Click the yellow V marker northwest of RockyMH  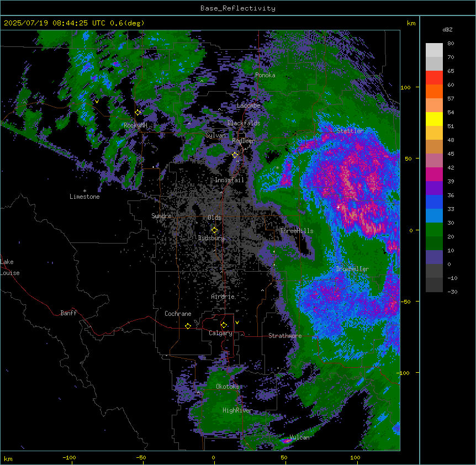97,102
